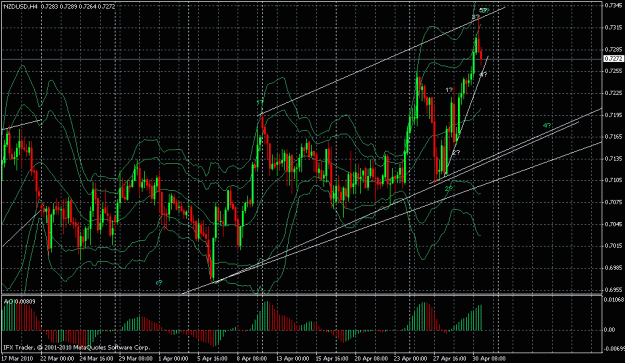Click the 5 Apr 16:00 time label
This screenshot has height=363, width=625.
[213, 359]
